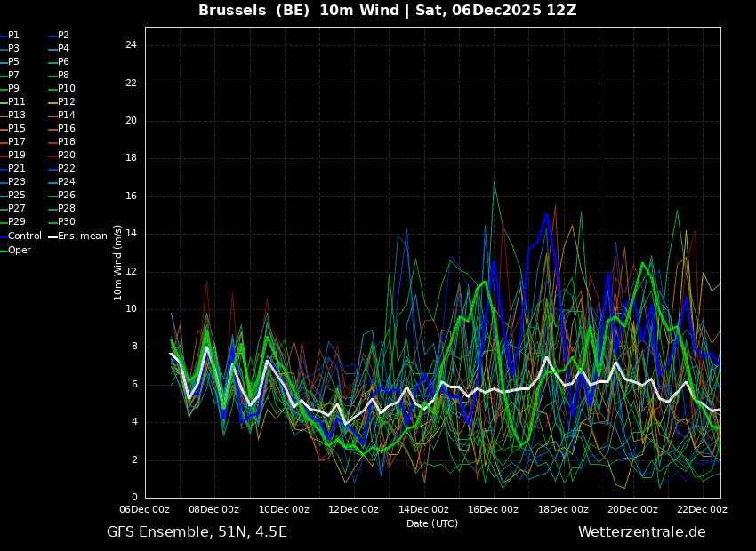Click the Control legend entry
756x551 pixels.
[25, 236]
